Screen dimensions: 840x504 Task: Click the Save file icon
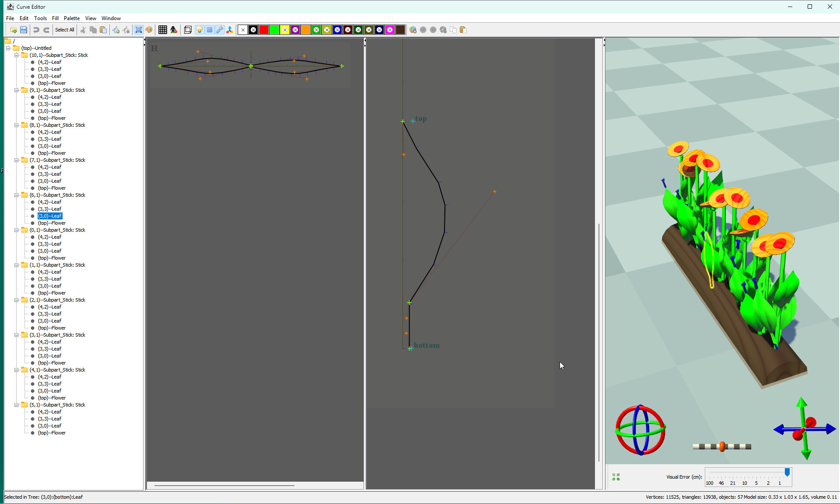[x=24, y=30]
